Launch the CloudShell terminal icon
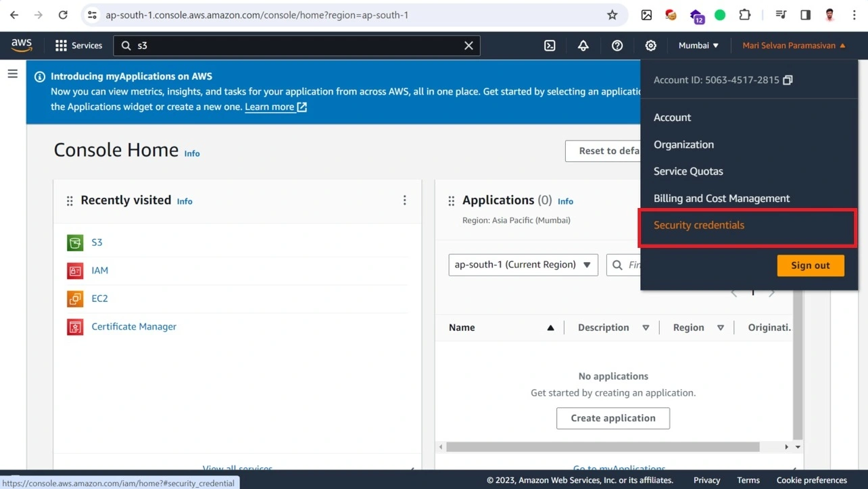The image size is (868, 489). pyautogui.click(x=550, y=45)
